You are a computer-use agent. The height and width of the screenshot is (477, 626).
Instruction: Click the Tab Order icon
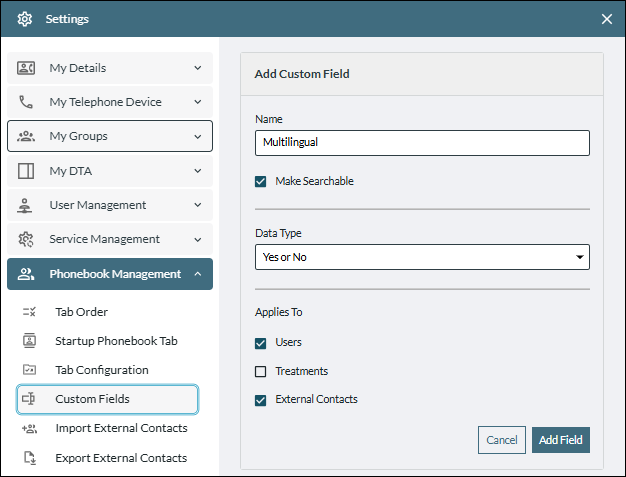point(29,312)
